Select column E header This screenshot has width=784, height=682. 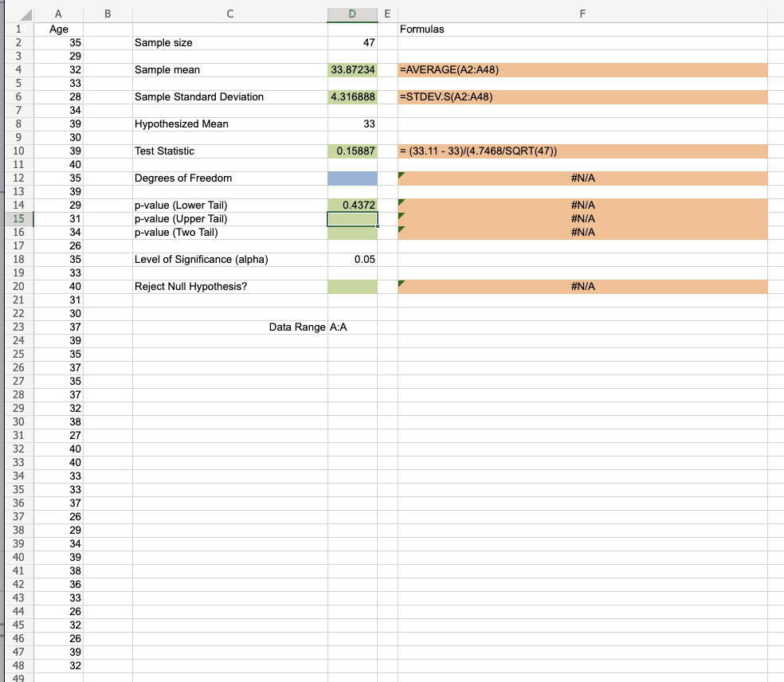coord(387,14)
